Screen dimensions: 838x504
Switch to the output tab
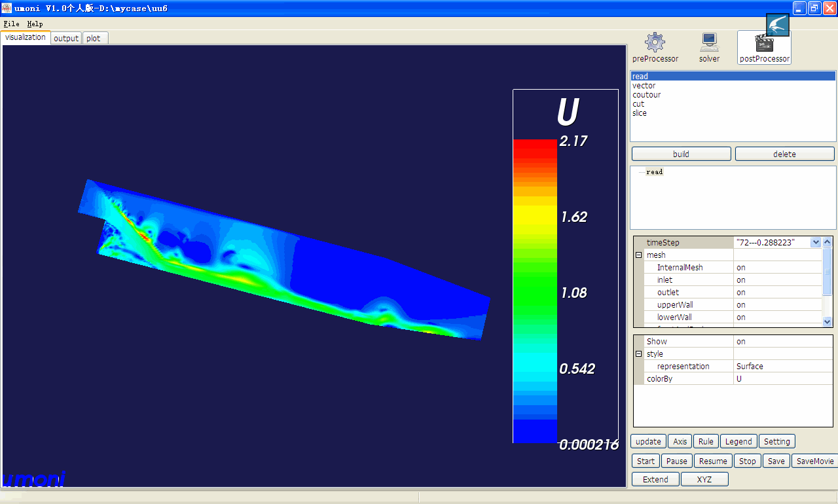pyautogui.click(x=66, y=38)
